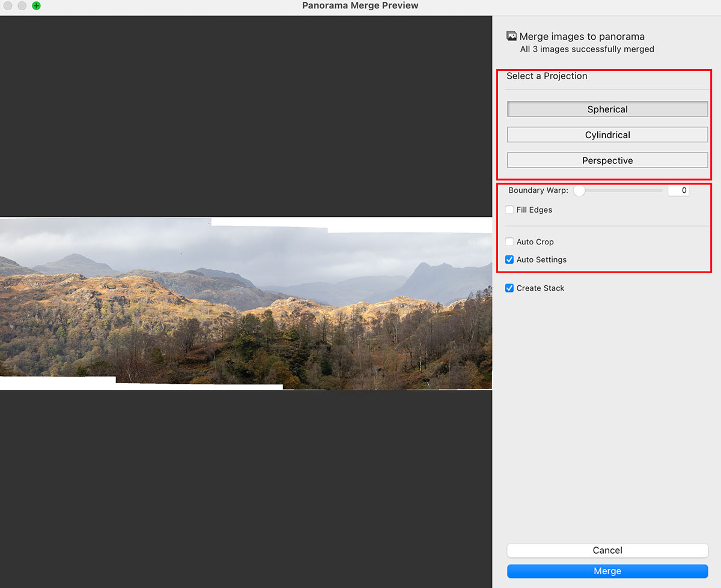Choose the Perspective projection
The height and width of the screenshot is (588, 721).
click(607, 160)
